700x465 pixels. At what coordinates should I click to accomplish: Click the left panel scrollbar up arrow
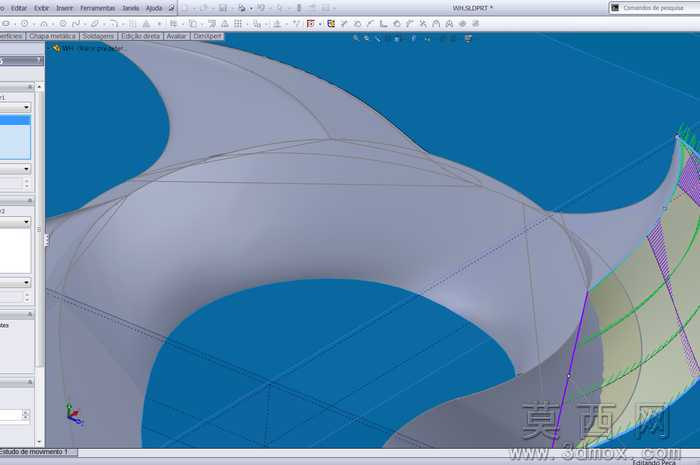point(40,87)
